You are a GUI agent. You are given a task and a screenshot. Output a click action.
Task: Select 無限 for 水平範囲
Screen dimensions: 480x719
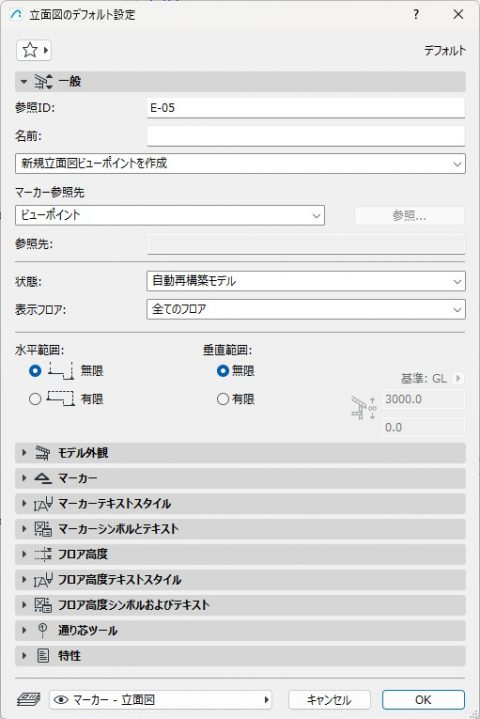pyautogui.click(x=35, y=371)
